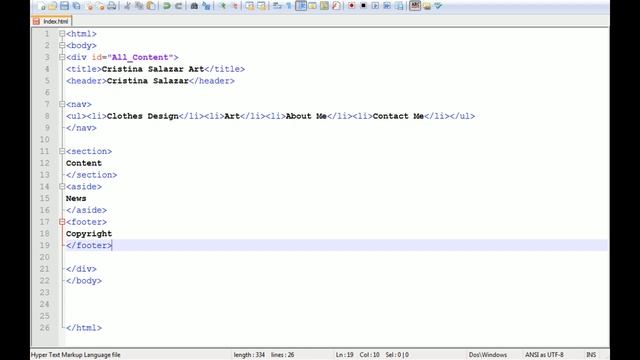Image resolution: width=640 pixels, height=360 pixels.
Task: Click the ABC spell check icon
Action: 415,6
